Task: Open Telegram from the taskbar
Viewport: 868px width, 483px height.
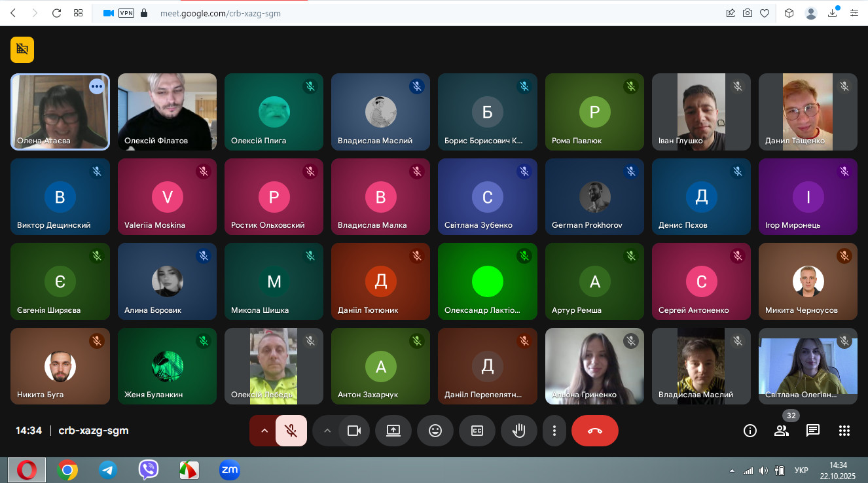Action: coord(108,469)
